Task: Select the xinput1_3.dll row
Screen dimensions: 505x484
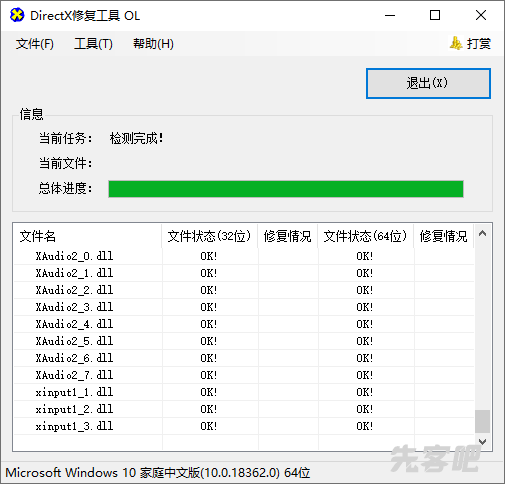Action: (x=244, y=426)
